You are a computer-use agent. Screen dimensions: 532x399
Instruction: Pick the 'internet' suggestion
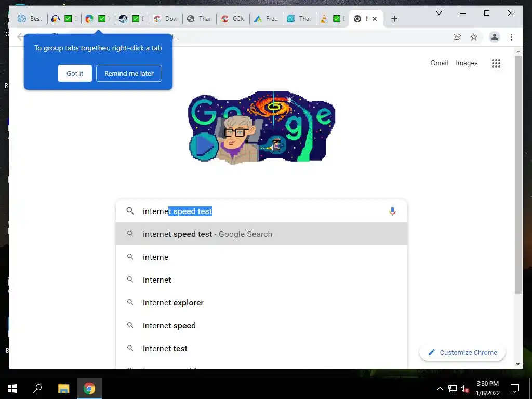coord(261,280)
